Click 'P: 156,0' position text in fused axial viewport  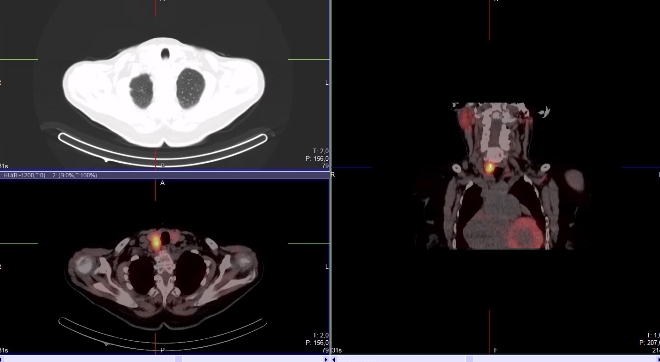317,343
